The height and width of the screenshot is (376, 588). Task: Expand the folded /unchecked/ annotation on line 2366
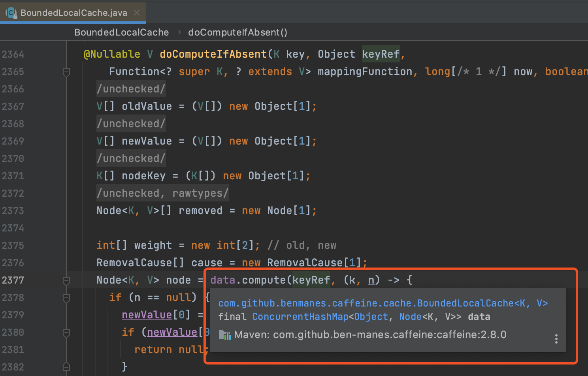click(x=131, y=89)
